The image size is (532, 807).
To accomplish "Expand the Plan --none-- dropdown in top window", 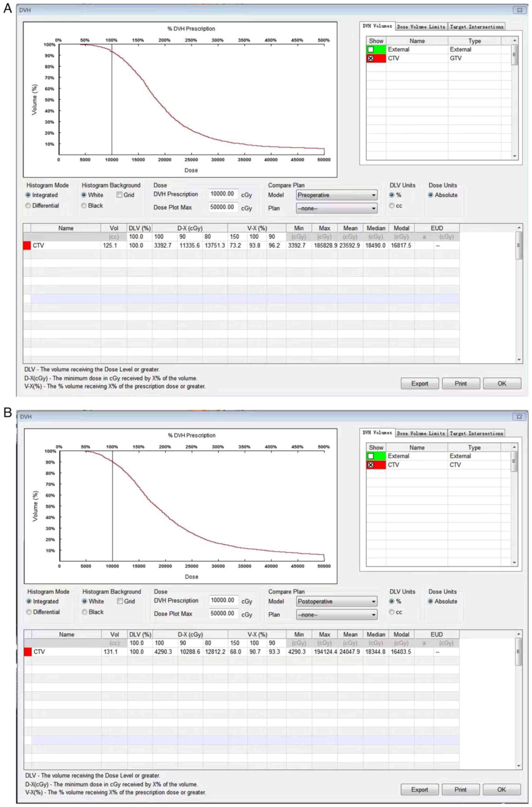I will 336,208.
